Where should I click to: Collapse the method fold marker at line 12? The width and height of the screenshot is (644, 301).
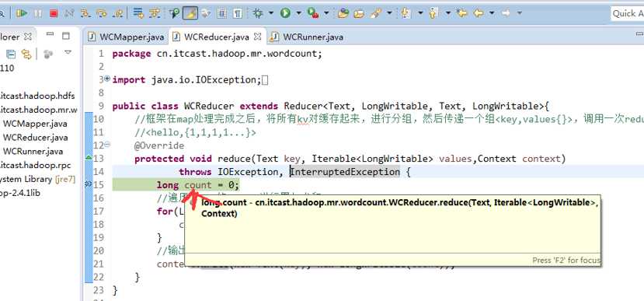pos(107,145)
